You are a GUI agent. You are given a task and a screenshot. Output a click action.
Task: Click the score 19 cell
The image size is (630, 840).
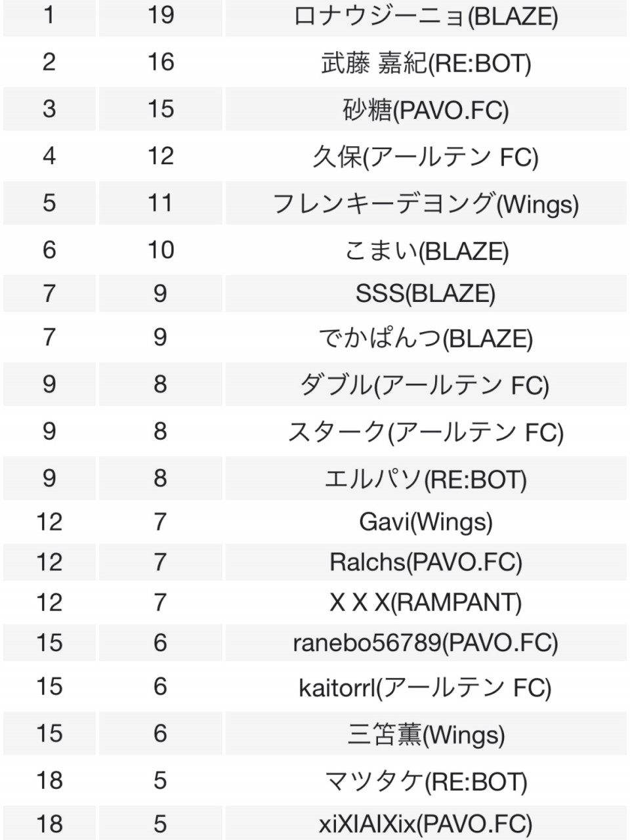coord(161,14)
